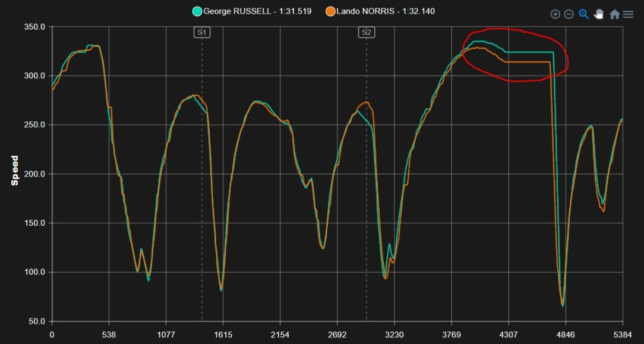Image resolution: width=644 pixels, height=344 pixels.
Task: Enable the panning hand tool
Action: (x=599, y=14)
